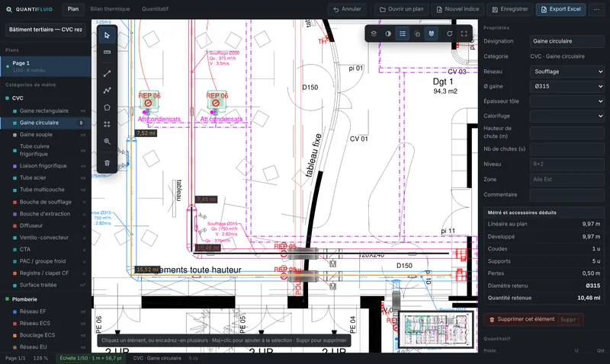Select CTA category
The width and height of the screenshot is (610, 364).
pos(46,250)
